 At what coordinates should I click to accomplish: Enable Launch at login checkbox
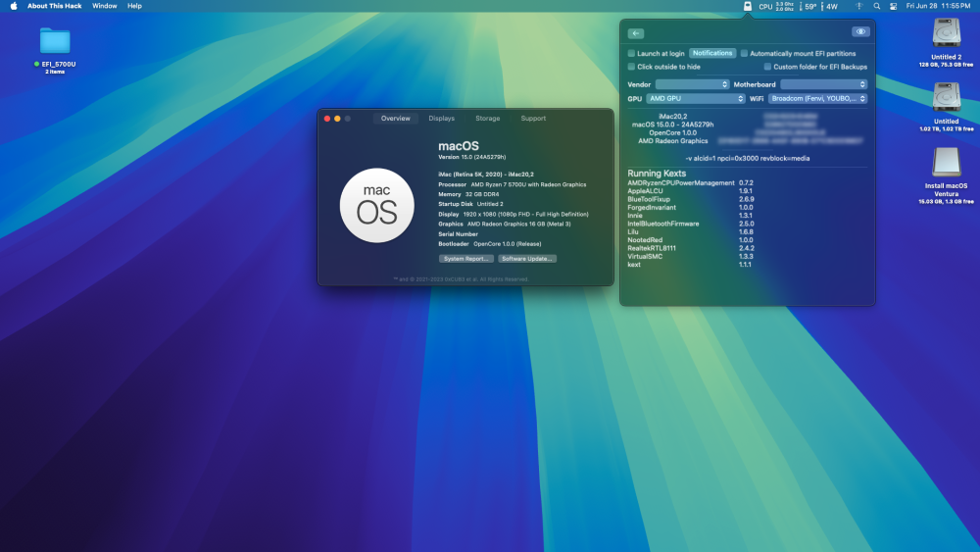(x=631, y=53)
